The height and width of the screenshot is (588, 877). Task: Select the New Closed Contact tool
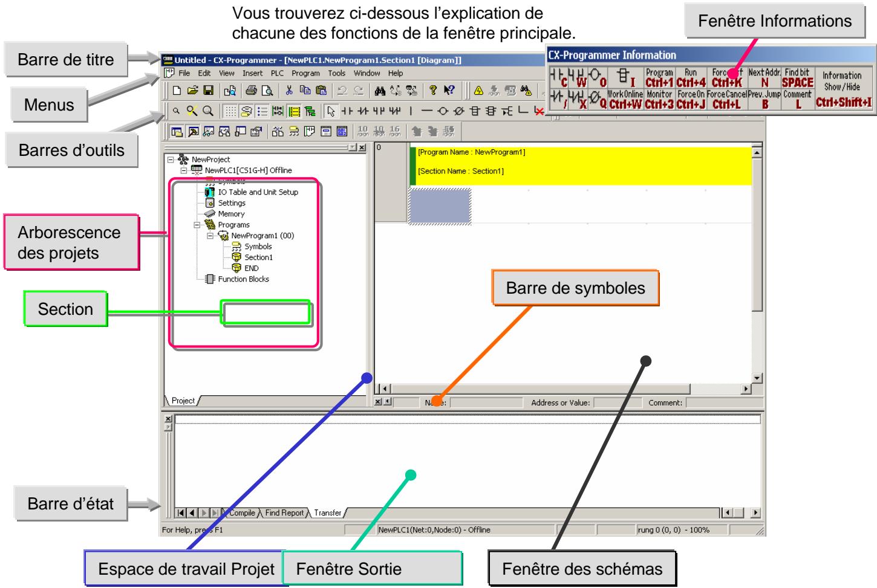click(x=363, y=111)
